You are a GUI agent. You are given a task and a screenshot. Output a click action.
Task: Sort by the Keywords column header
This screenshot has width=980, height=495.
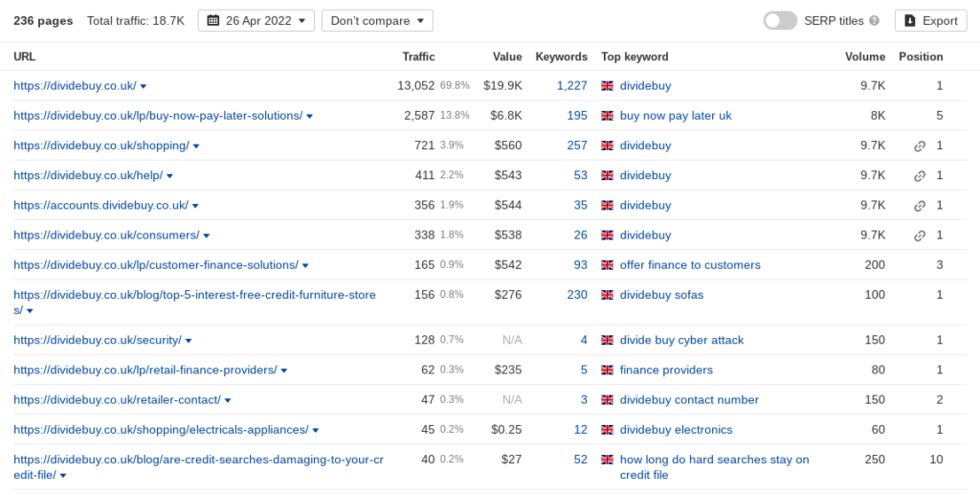coord(561,56)
